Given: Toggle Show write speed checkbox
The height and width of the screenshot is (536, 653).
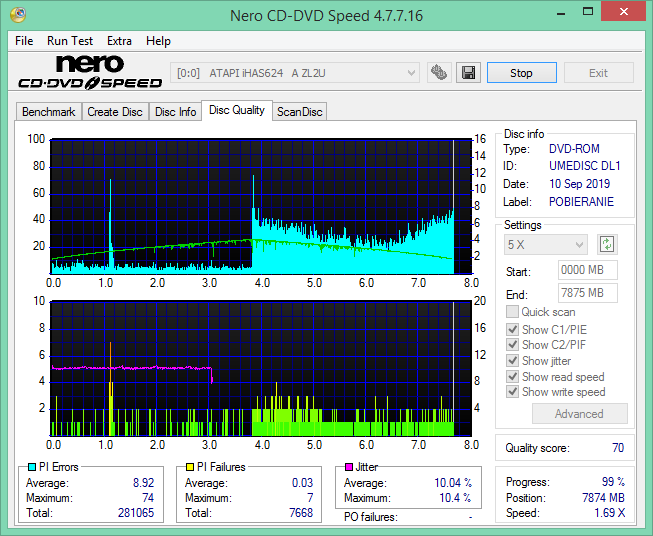Looking at the screenshot, I should (x=512, y=392).
